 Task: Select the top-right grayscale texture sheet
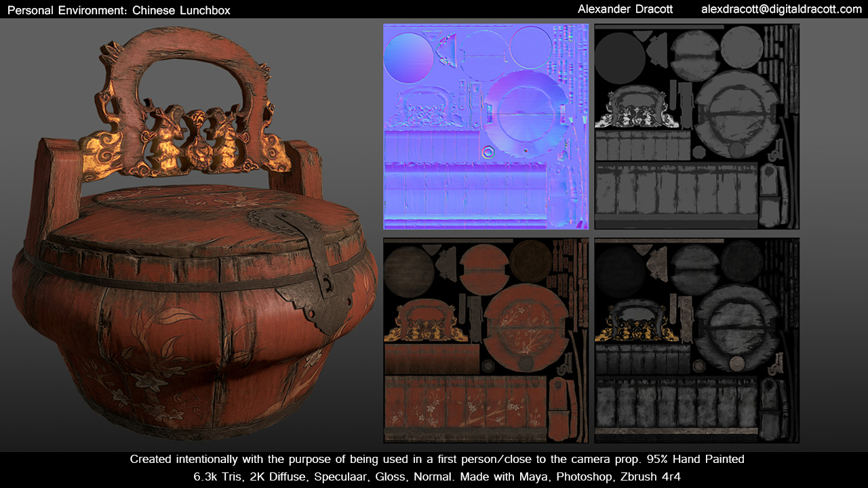click(696, 127)
